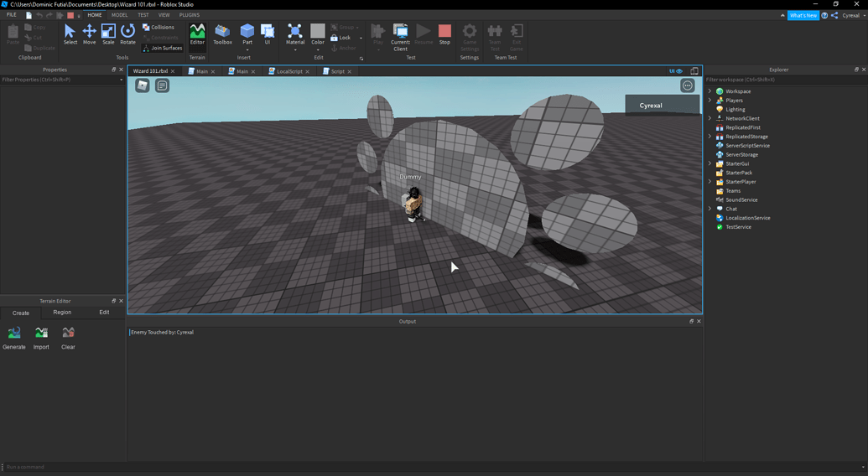This screenshot has width=868, height=476.
Task: Toggle Collisions option
Action: [158, 27]
